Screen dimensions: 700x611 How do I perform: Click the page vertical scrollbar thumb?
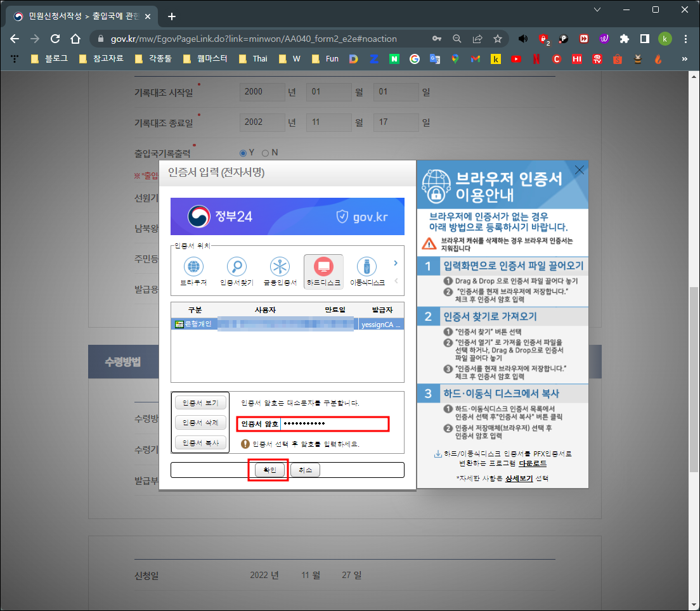[x=694, y=380]
